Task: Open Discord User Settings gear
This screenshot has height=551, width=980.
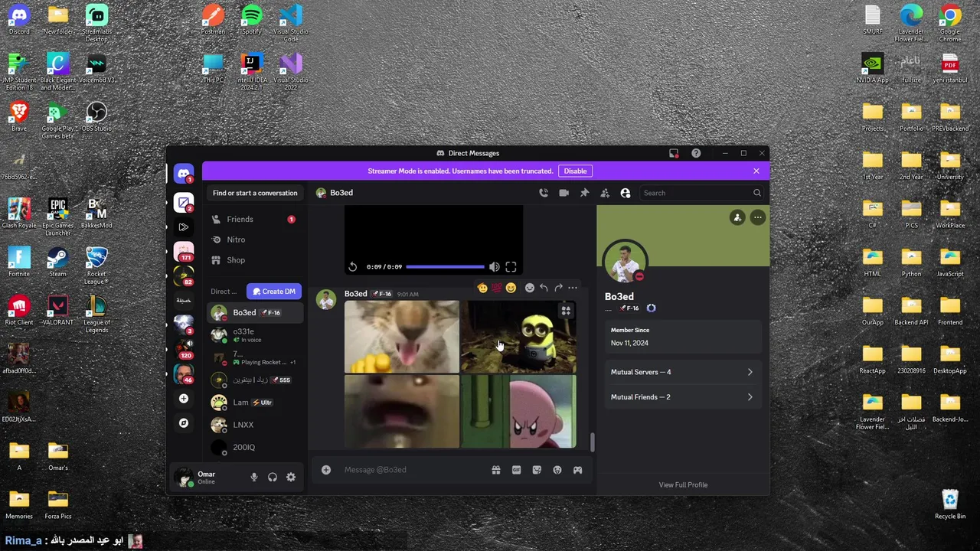Action: pyautogui.click(x=291, y=478)
